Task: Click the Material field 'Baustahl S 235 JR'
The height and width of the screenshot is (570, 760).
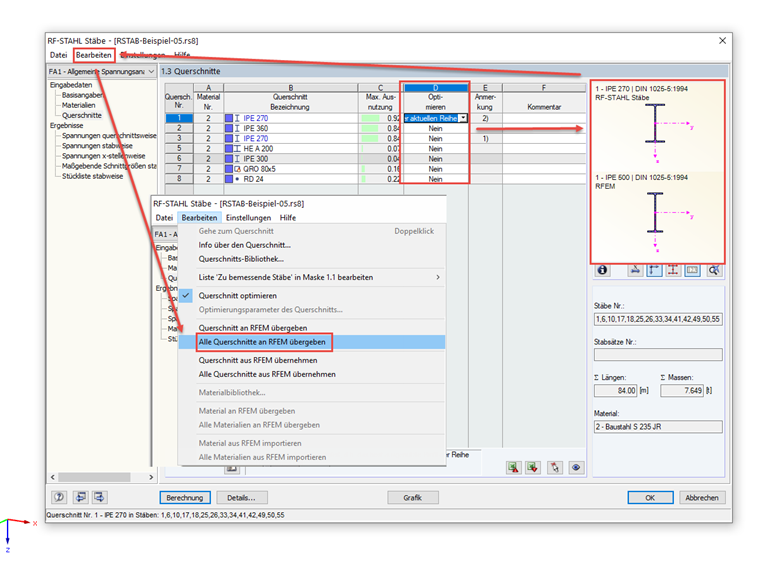Action: click(x=658, y=427)
